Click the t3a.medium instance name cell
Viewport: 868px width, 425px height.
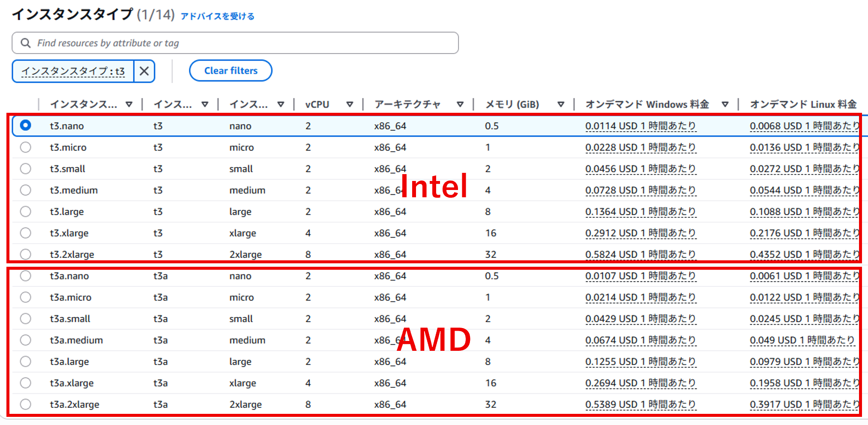76,341
